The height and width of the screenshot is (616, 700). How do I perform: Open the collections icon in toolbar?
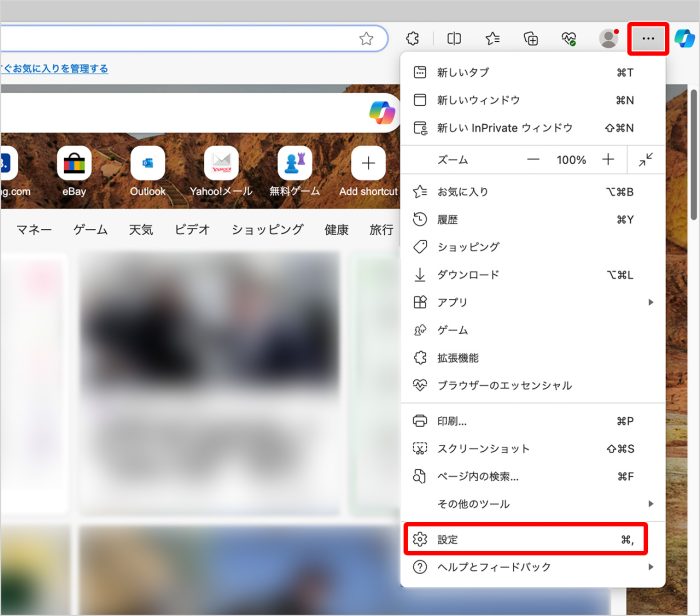[x=531, y=38]
